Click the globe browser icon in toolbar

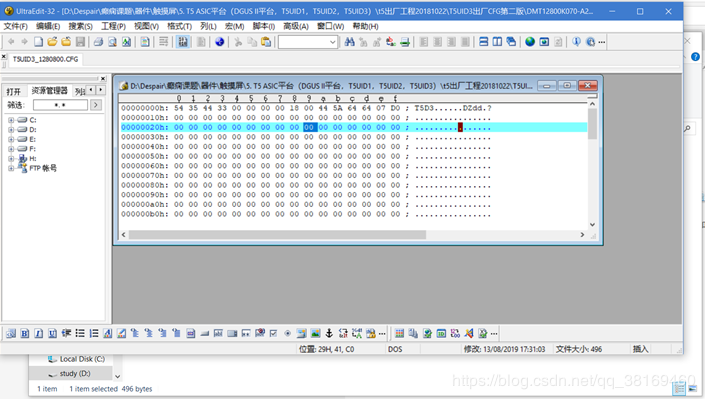pyautogui.click(x=530, y=42)
